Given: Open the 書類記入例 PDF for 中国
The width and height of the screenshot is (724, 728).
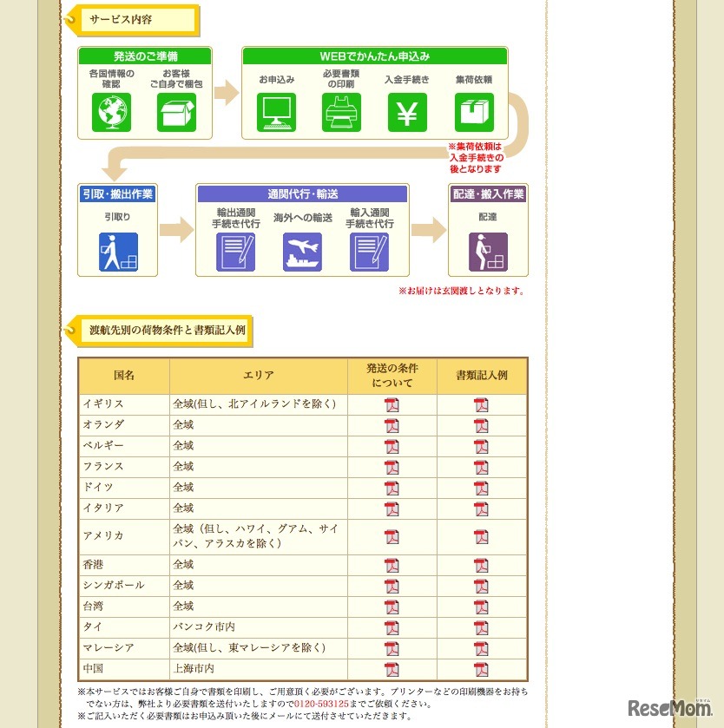Looking at the screenshot, I should coord(481,670).
